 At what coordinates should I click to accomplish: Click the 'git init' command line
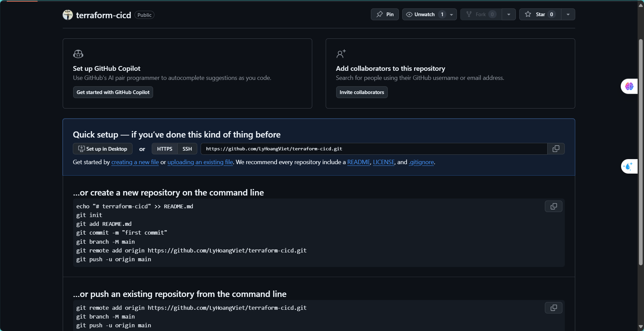tap(89, 215)
